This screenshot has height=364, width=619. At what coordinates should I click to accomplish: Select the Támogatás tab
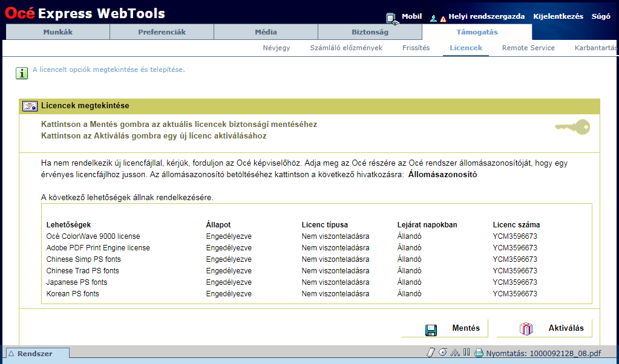[477, 32]
